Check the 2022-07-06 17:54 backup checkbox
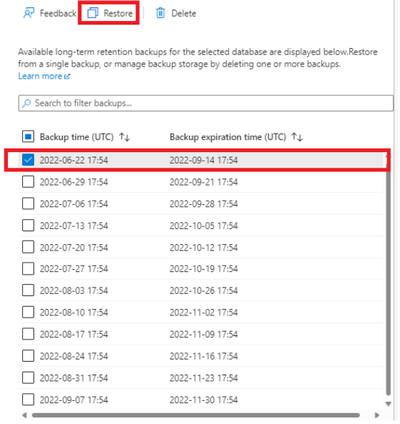The width and height of the screenshot is (400, 424). [x=28, y=204]
